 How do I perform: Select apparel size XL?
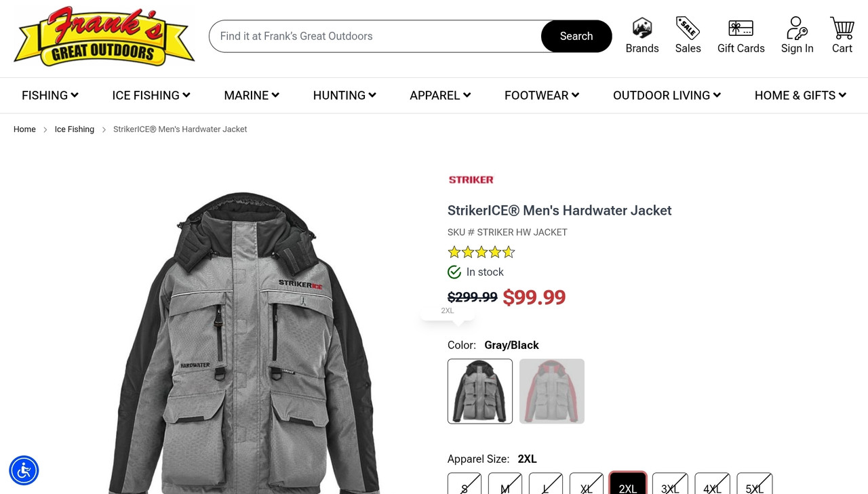(x=587, y=483)
